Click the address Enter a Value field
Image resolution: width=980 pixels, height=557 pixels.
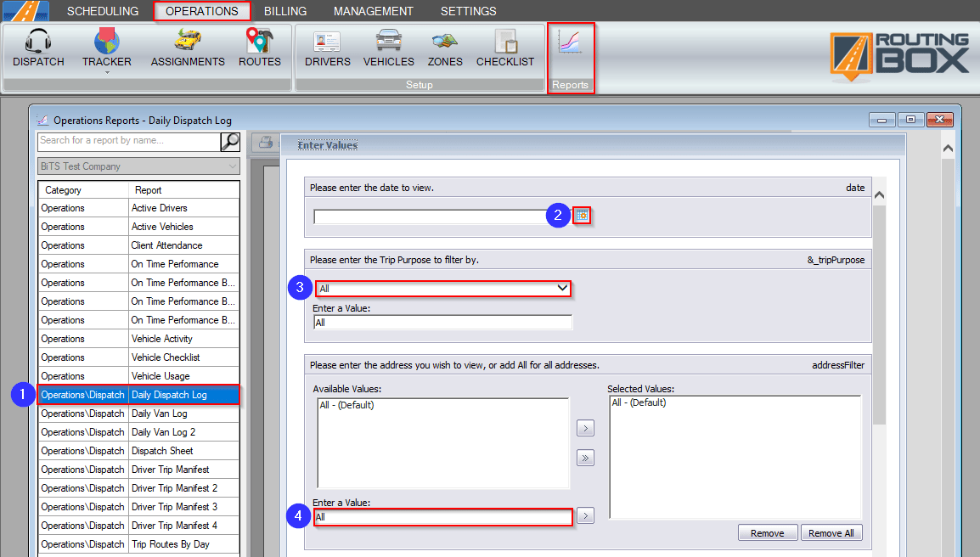[443, 517]
